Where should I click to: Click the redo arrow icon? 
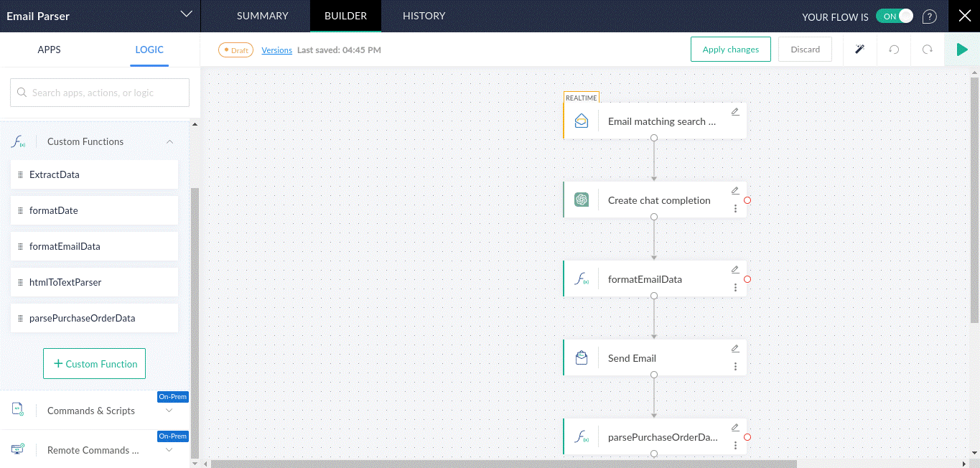click(x=928, y=50)
